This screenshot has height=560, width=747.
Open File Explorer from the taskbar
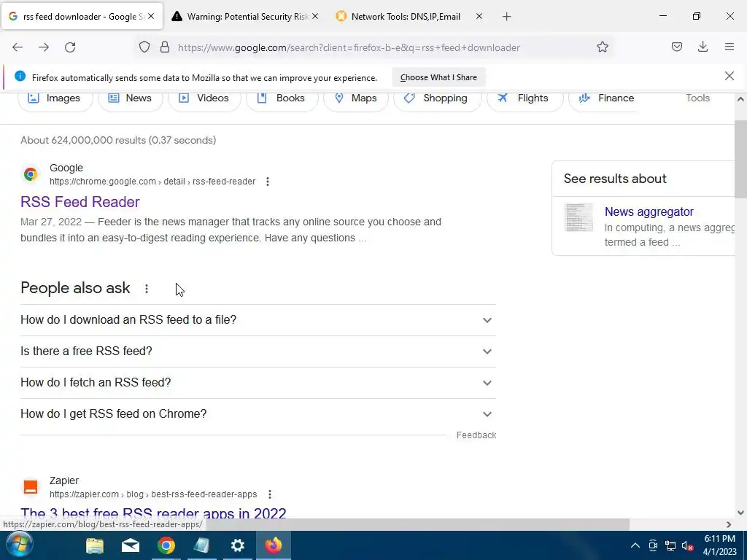point(95,545)
